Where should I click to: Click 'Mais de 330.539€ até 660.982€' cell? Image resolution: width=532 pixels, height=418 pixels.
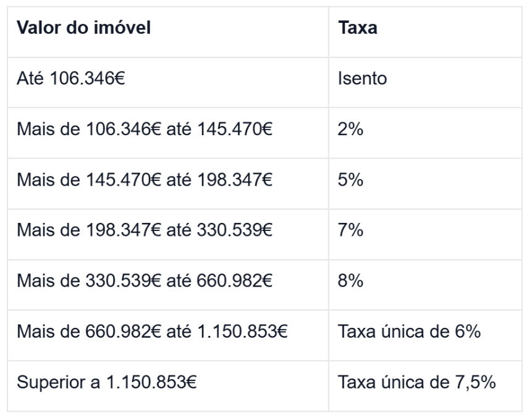click(x=168, y=285)
